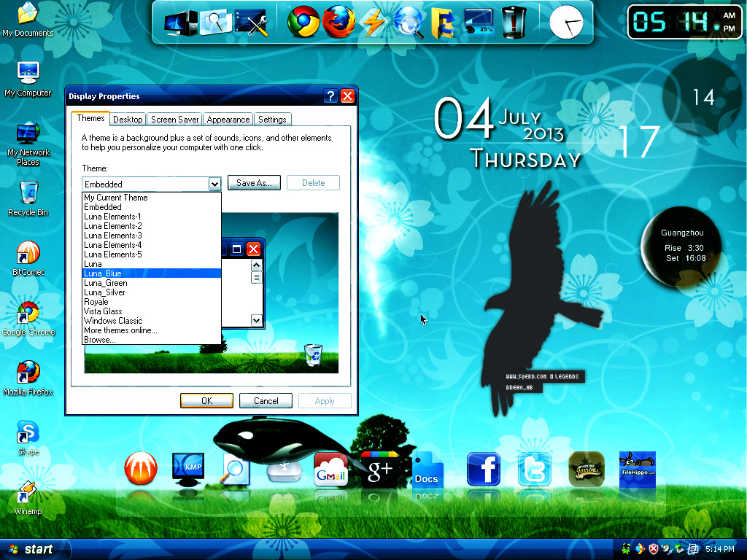Open the Recycle Bin desktop icon
The width and height of the screenshot is (747, 560).
(28, 193)
